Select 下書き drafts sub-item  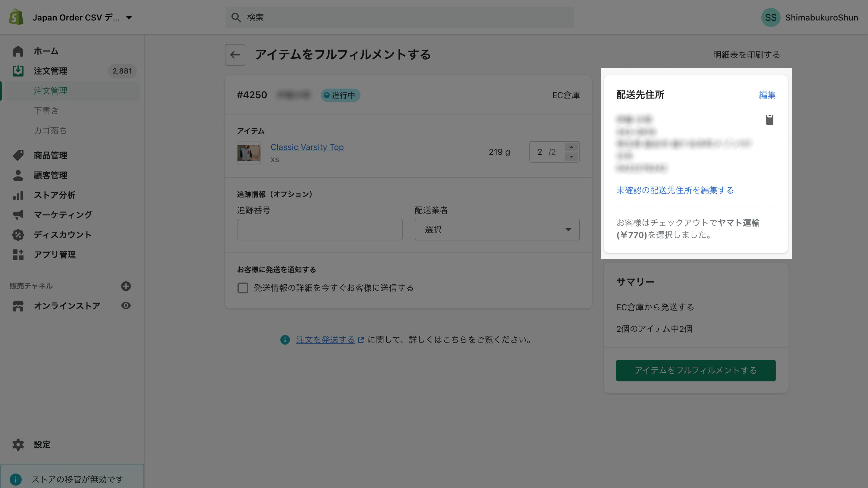pyautogui.click(x=46, y=111)
